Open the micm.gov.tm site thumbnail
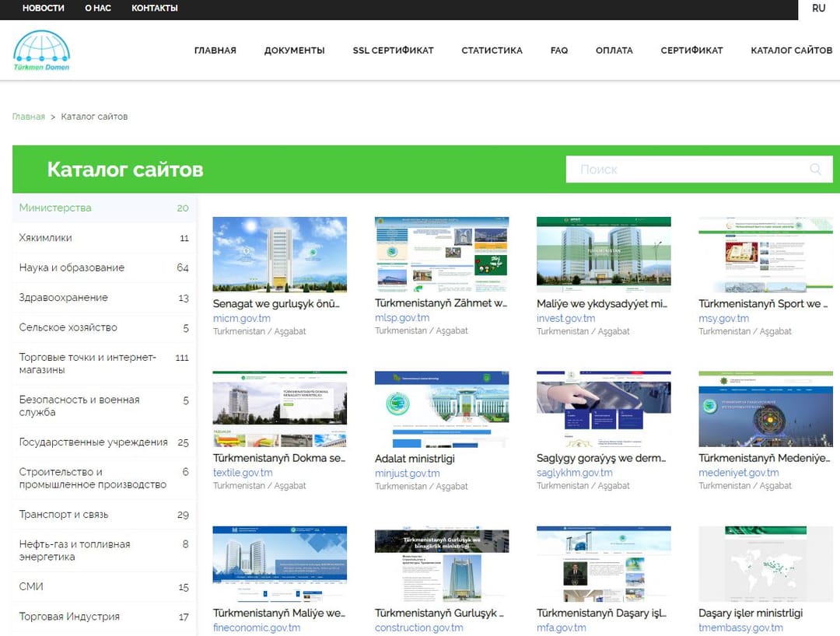Screen dimensions: 840x636 click(280, 253)
